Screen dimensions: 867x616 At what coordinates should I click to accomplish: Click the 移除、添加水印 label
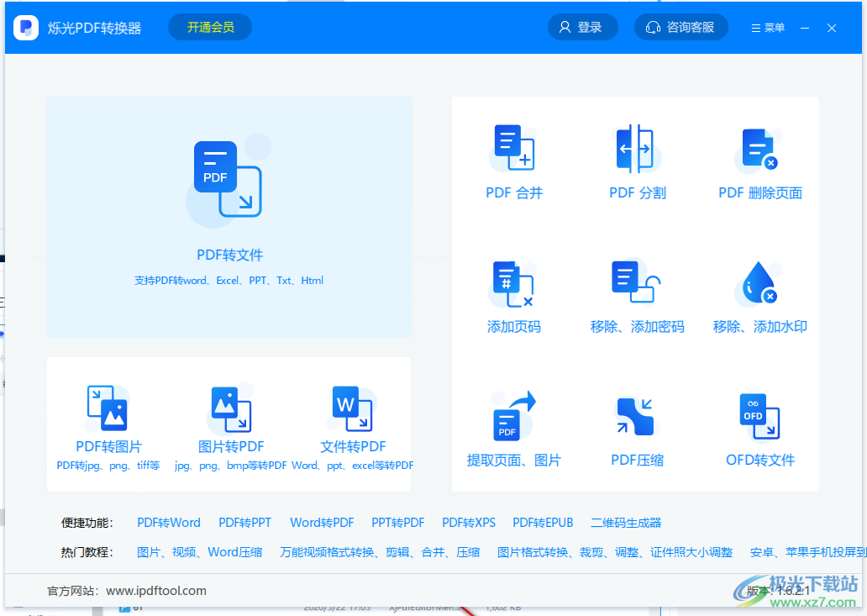tap(759, 327)
